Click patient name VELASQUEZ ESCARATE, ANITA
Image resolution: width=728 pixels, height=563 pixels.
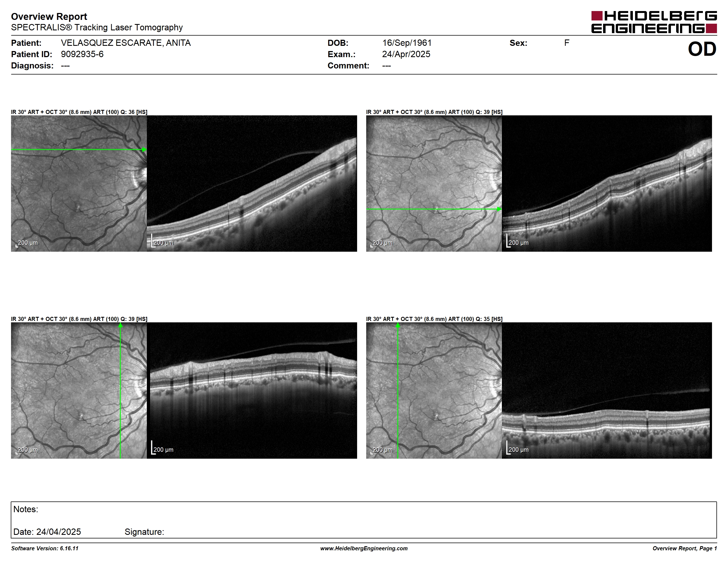126,43
